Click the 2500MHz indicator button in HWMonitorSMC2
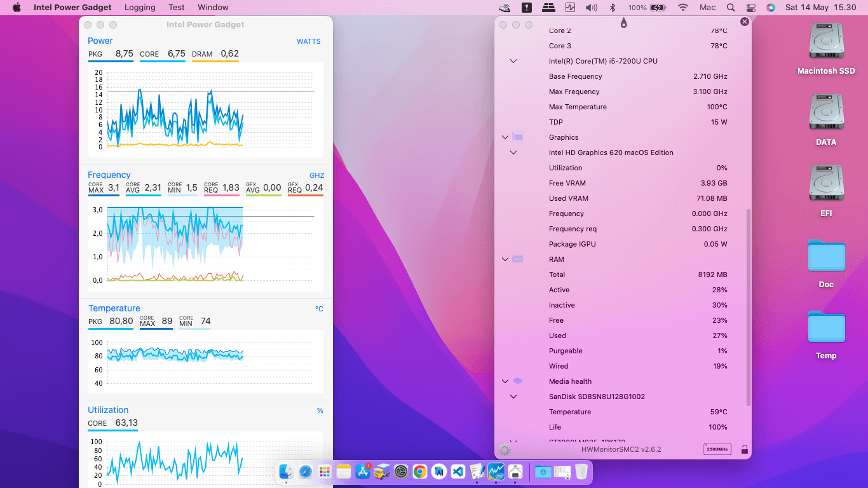 point(717,449)
